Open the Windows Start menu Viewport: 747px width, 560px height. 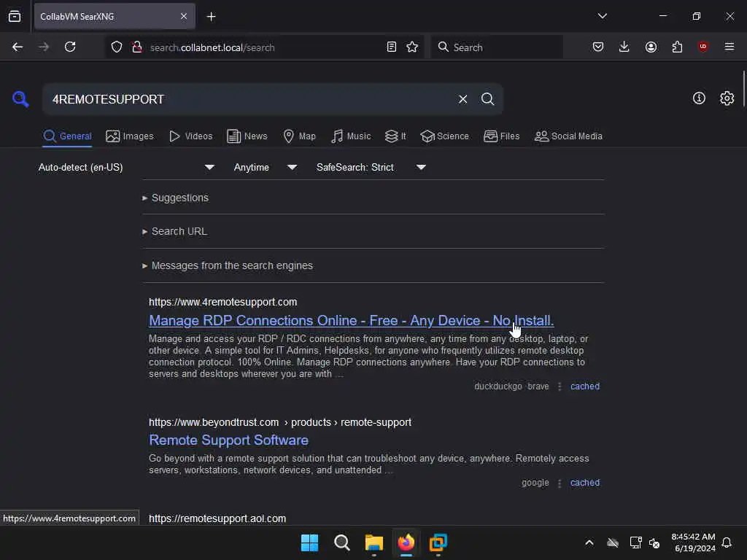pos(309,542)
